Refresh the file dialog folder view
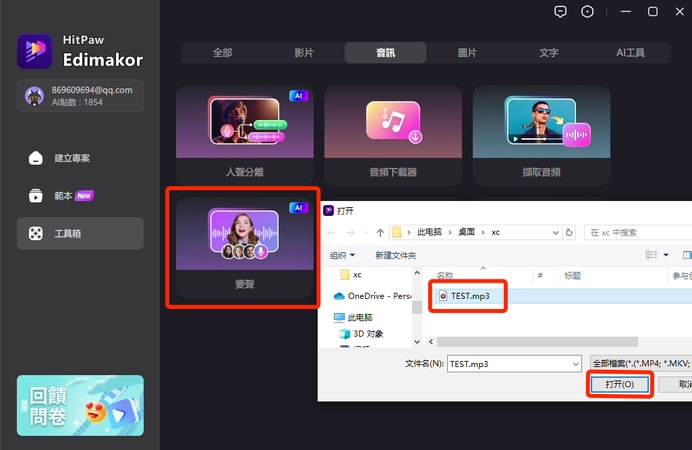This screenshot has height=450, width=692. tap(569, 232)
